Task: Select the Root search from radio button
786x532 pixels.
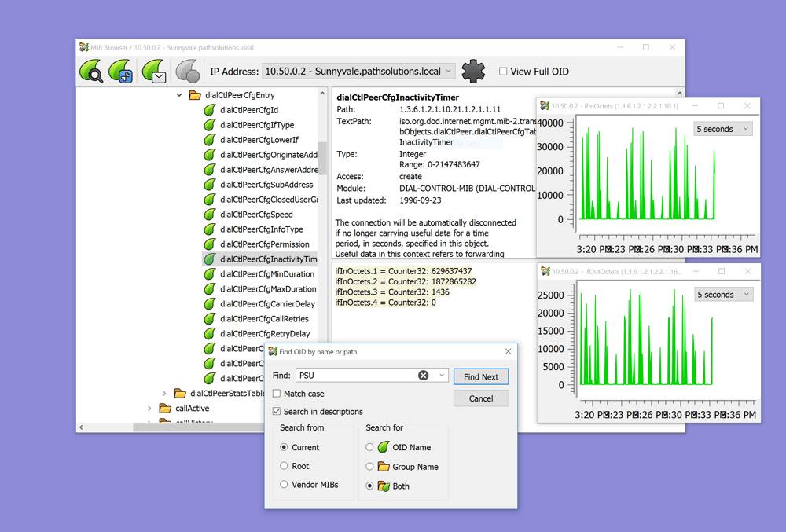Action: (284, 466)
